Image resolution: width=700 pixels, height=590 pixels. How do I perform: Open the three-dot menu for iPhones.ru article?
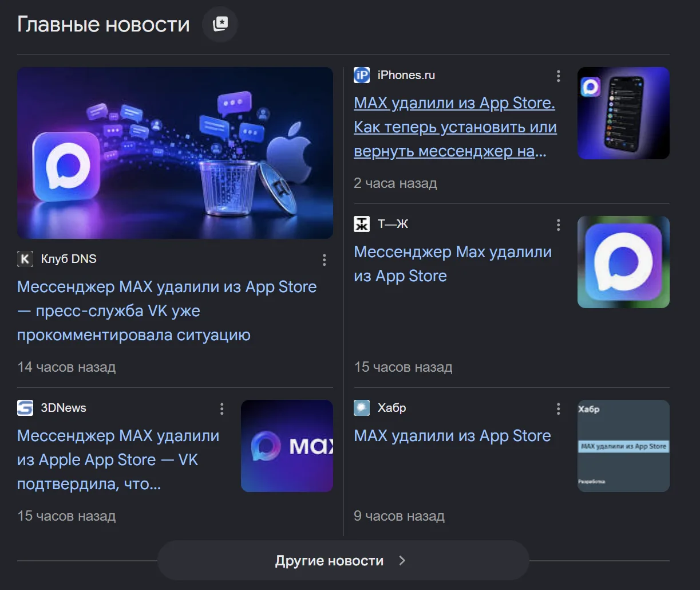tap(559, 76)
